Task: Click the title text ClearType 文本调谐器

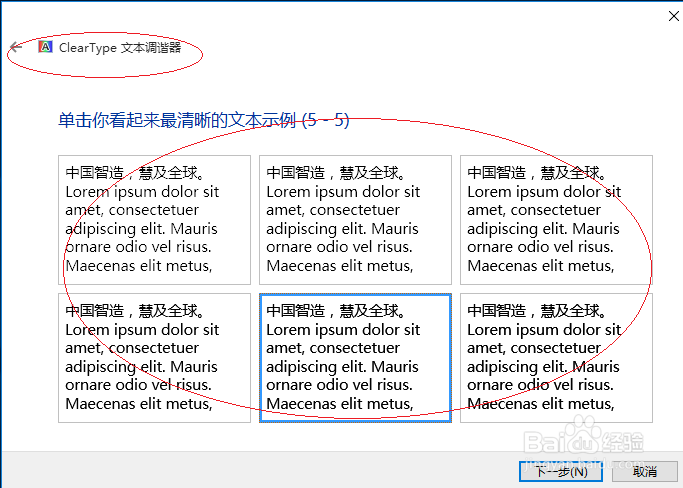Action: 120,47
